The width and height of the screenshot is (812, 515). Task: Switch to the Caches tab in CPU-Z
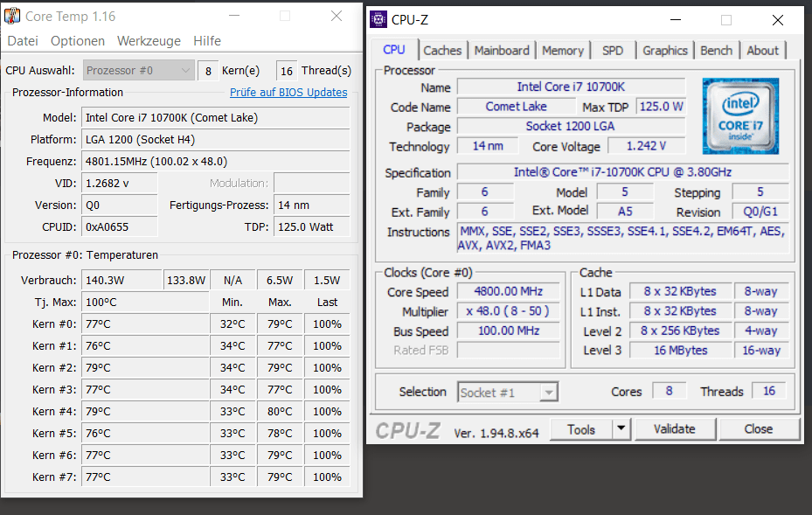pyautogui.click(x=442, y=51)
